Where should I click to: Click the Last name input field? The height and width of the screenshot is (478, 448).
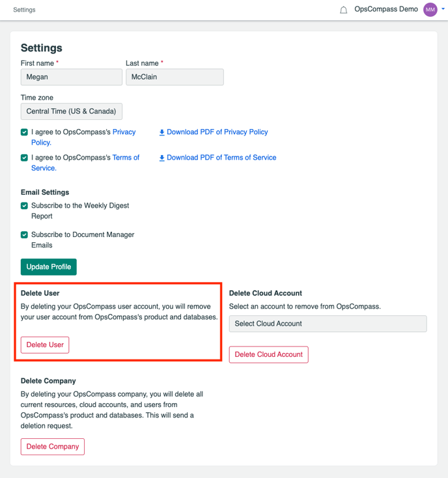[x=175, y=77]
